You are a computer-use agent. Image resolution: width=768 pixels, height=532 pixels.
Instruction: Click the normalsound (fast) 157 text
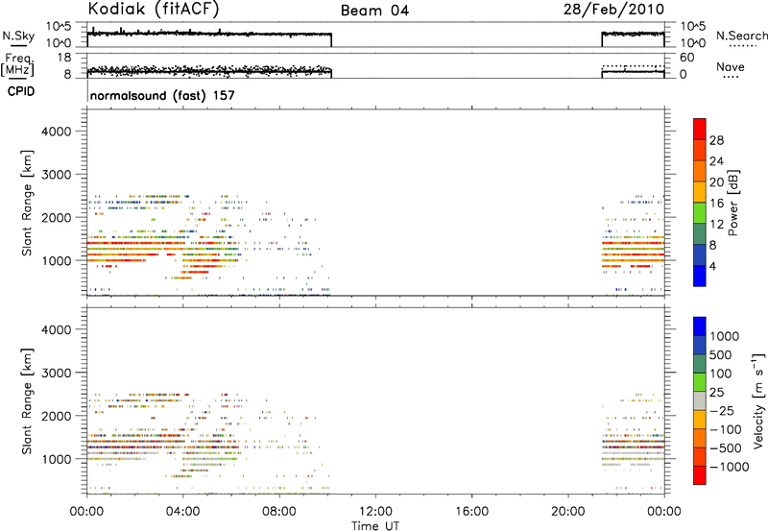[162, 95]
